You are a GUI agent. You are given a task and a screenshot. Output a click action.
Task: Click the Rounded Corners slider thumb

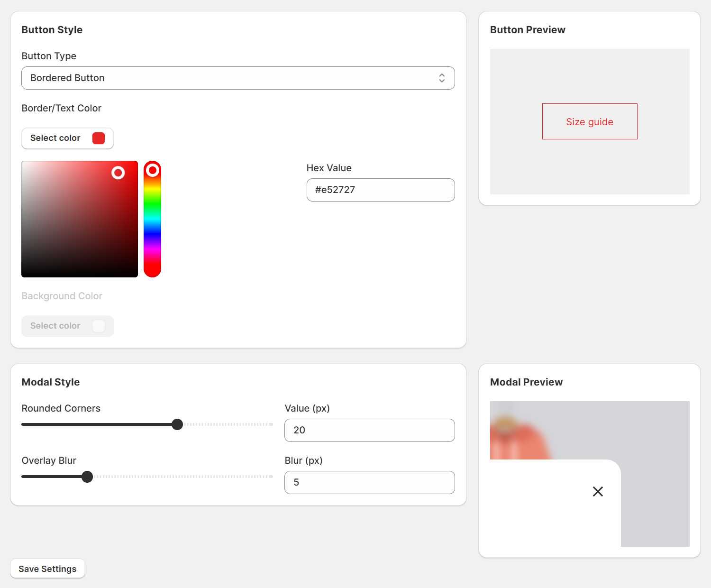click(x=177, y=424)
